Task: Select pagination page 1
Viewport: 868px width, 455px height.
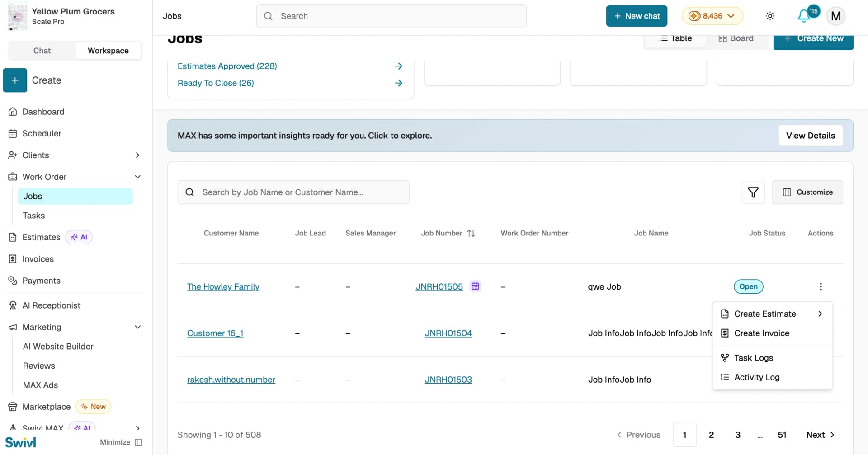Action: pos(684,435)
